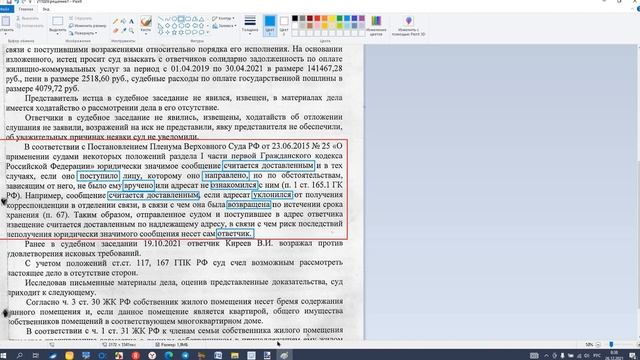Pick the black color swatch
The height and width of the screenshot is (360, 640).
pyautogui.click(x=295, y=18)
